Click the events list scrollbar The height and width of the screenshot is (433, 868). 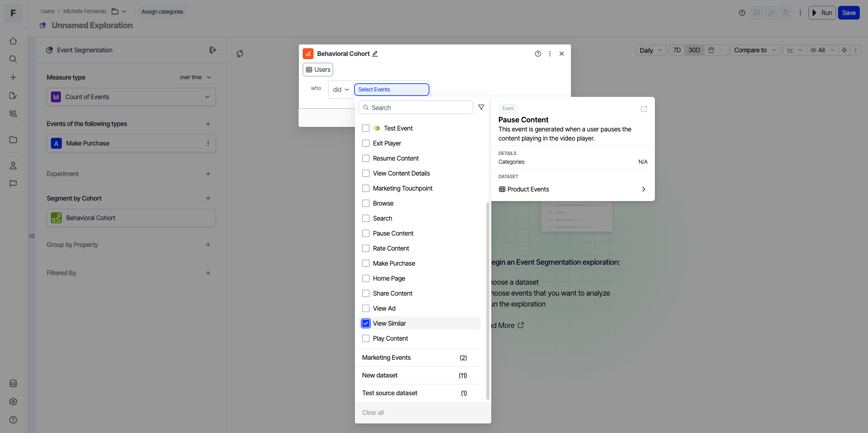(x=488, y=300)
